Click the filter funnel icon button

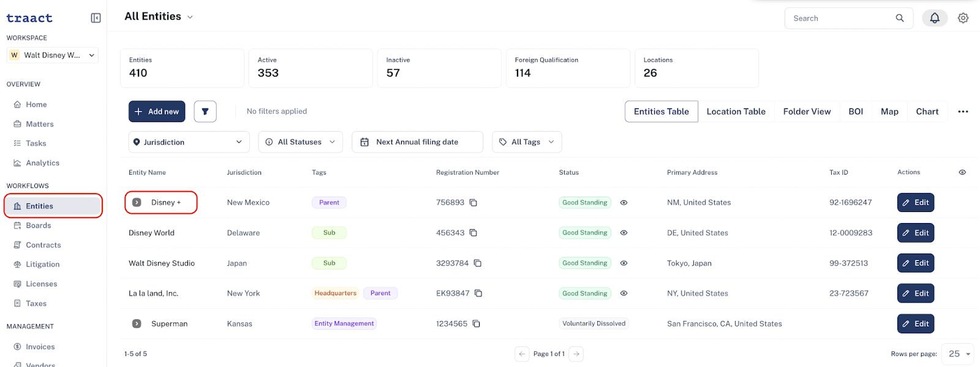pos(205,112)
